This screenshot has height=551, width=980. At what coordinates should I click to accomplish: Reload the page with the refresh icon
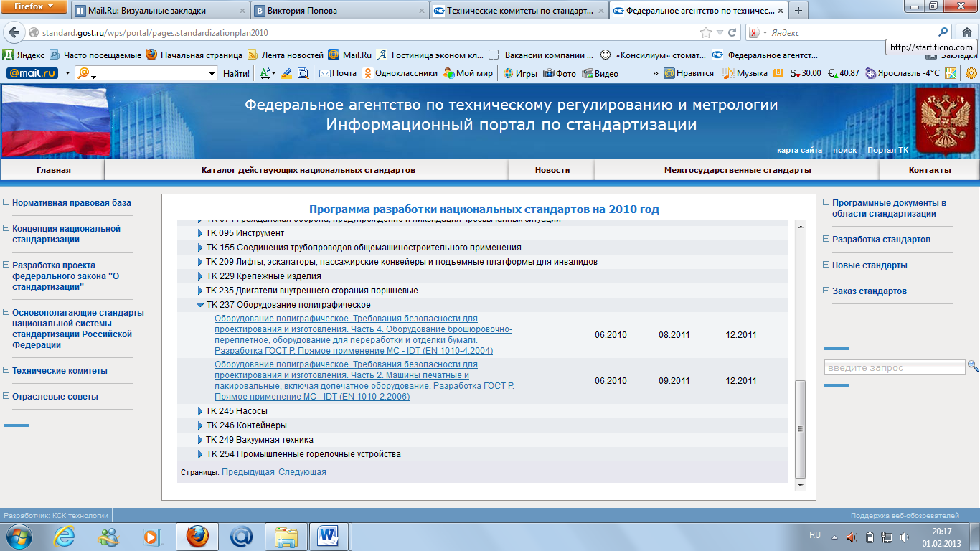[x=732, y=33]
